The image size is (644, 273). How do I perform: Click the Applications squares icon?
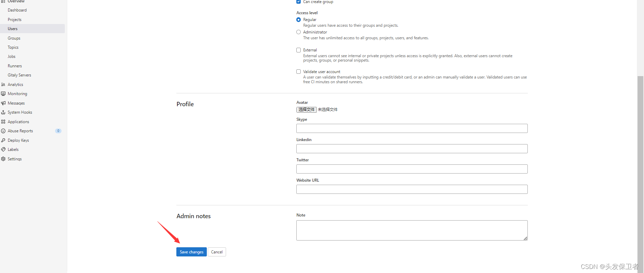click(3, 122)
